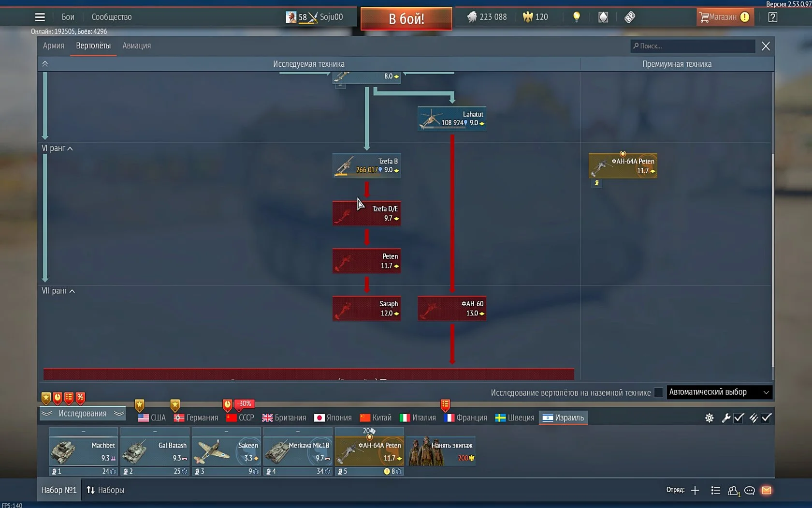Select the Франция nation

pyautogui.click(x=465, y=418)
